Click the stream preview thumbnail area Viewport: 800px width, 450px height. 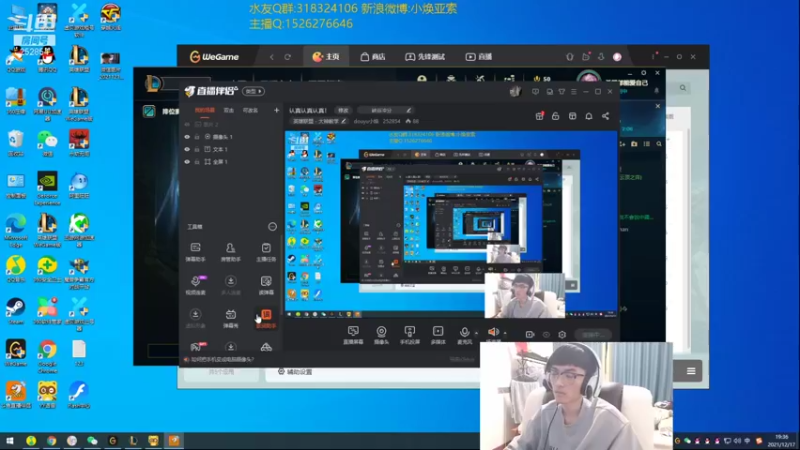pos(451,224)
